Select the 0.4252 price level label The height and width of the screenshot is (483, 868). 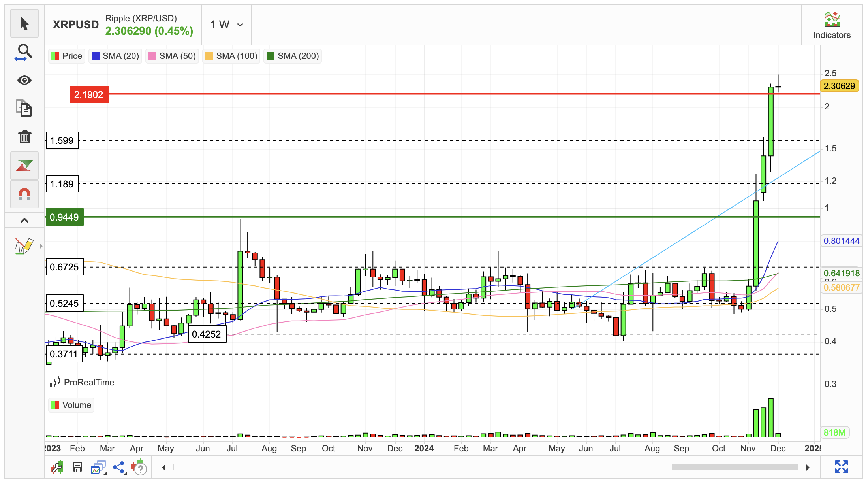[x=207, y=334]
